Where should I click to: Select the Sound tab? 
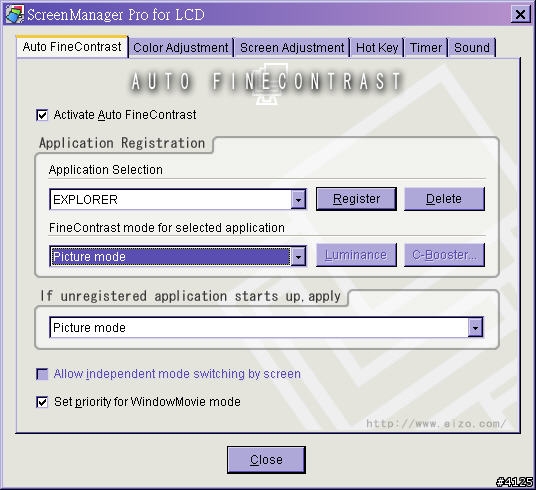(472, 48)
